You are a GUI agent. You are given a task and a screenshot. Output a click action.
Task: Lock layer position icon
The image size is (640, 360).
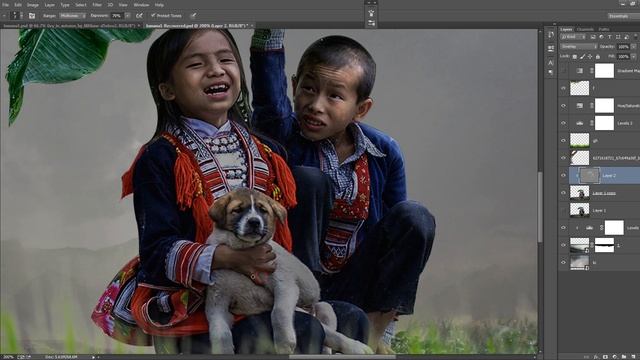pyautogui.click(x=590, y=56)
